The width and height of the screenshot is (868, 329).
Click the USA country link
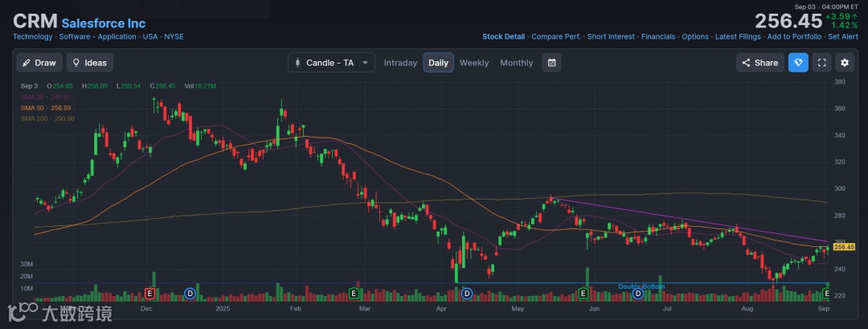tap(150, 36)
